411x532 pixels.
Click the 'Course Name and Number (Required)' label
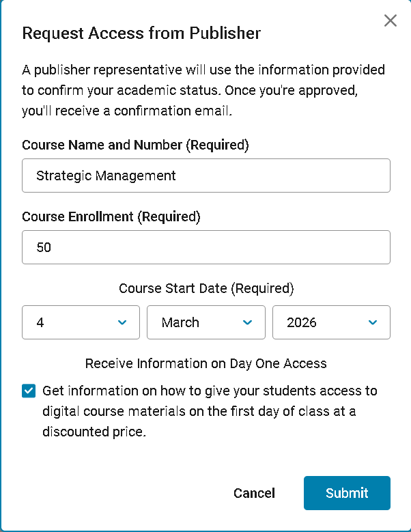tap(135, 145)
